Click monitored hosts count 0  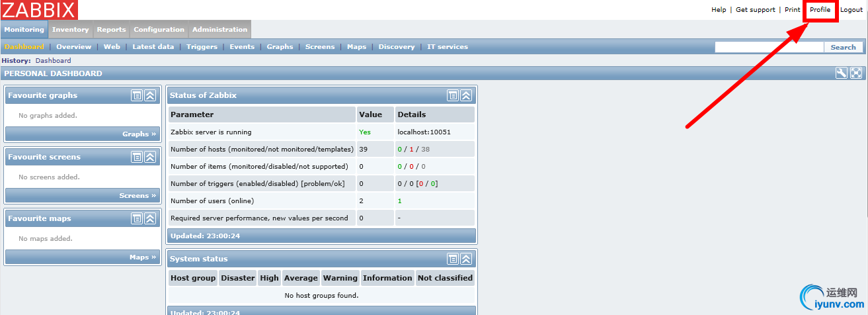(x=399, y=149)
